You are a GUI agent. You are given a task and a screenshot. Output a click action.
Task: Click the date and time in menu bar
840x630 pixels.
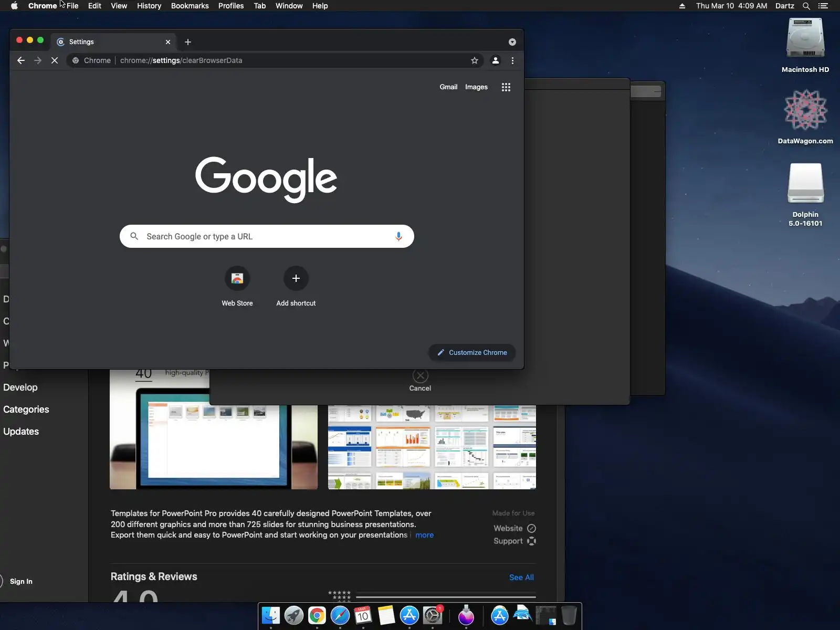[732, 6]
